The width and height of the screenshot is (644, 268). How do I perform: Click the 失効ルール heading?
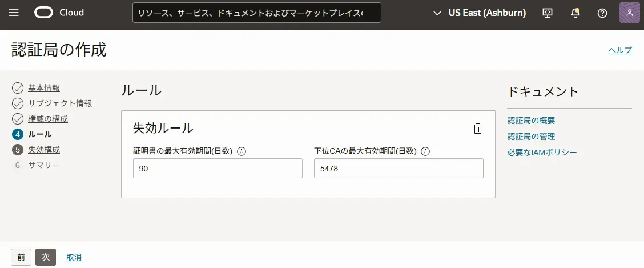[x=163, y=128]
